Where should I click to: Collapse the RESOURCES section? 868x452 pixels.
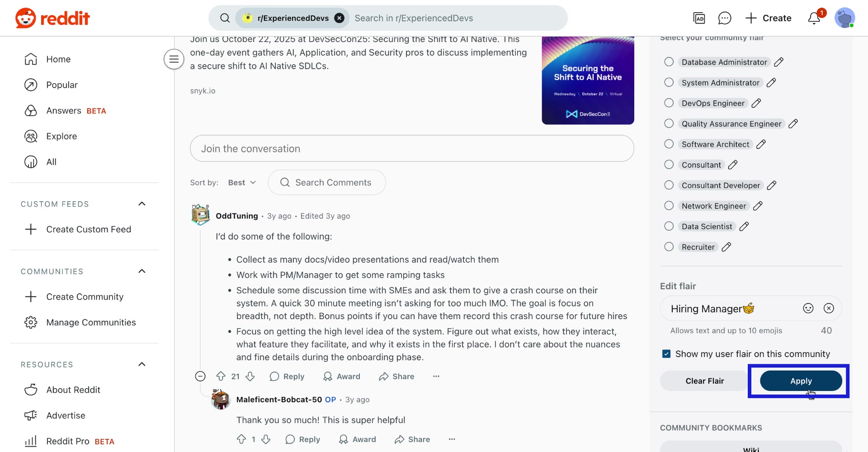pyautogui.click(x=142, y=364)
